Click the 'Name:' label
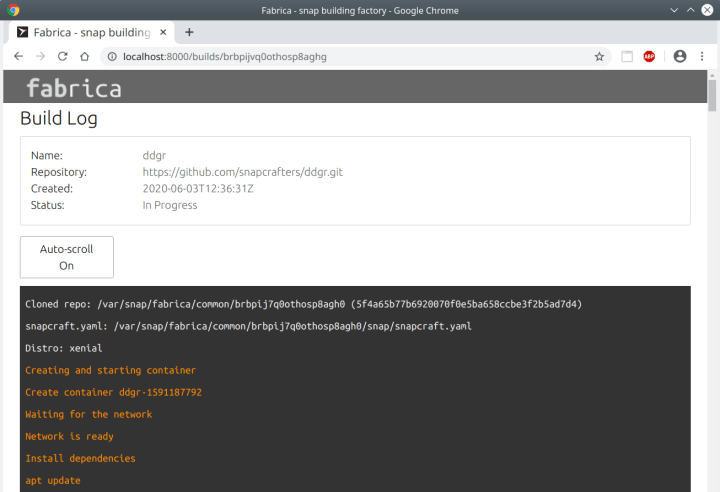 [47, 156]
